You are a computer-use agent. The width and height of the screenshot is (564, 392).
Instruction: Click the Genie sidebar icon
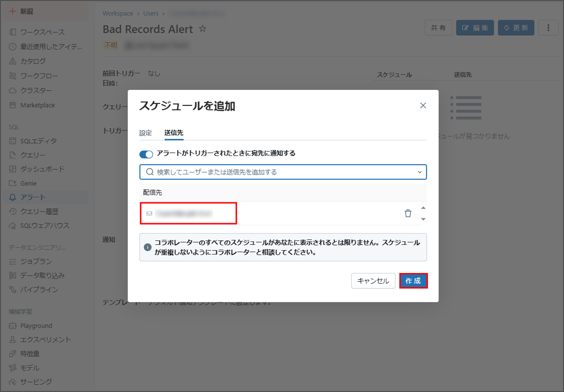tap(13, 183)
